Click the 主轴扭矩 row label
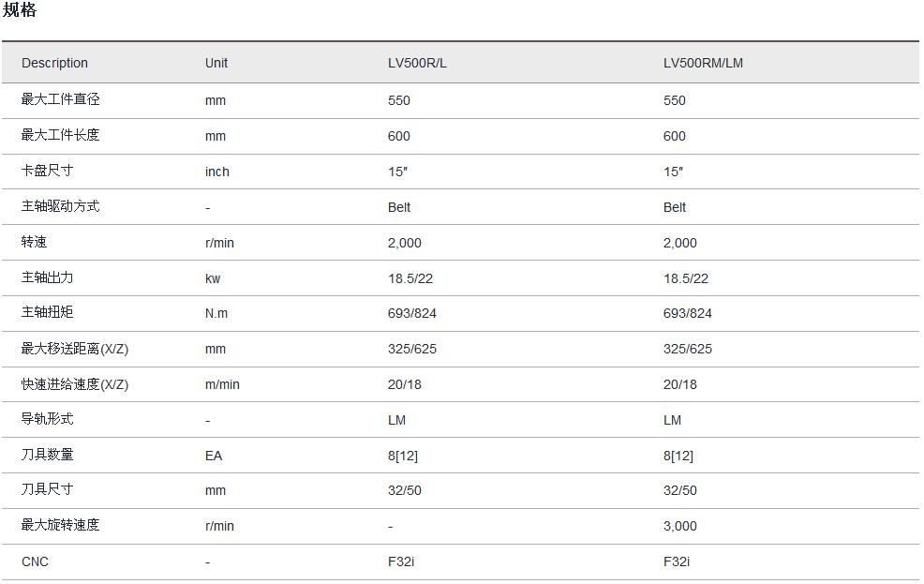This screenshot has height=584, width=924. coord(47,312)
